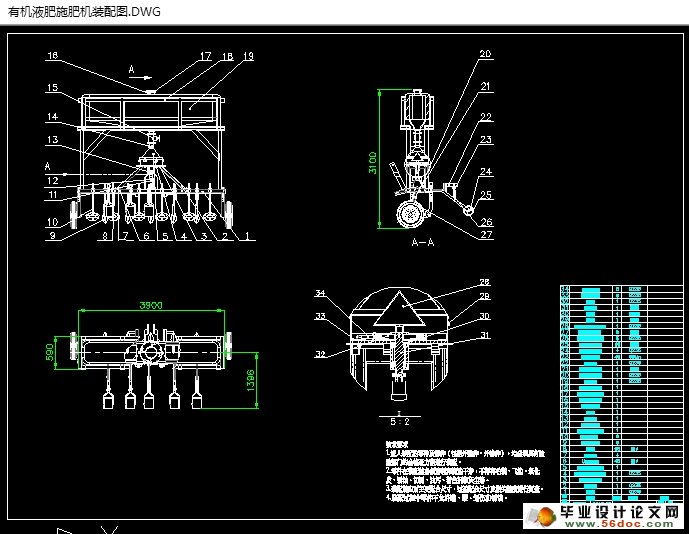This screenshot has height=534, width=689.
Task: Select part callout number 27 near wheel
Action: [485, 235]
